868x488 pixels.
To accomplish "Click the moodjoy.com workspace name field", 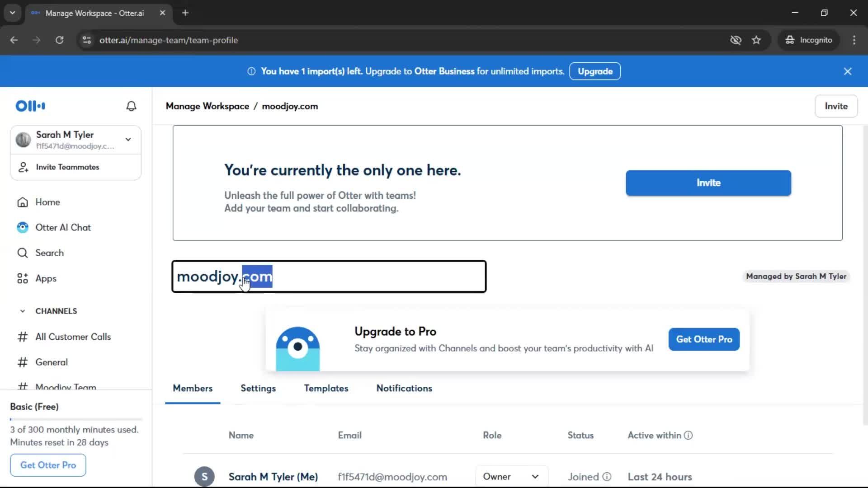I will 329,277.
